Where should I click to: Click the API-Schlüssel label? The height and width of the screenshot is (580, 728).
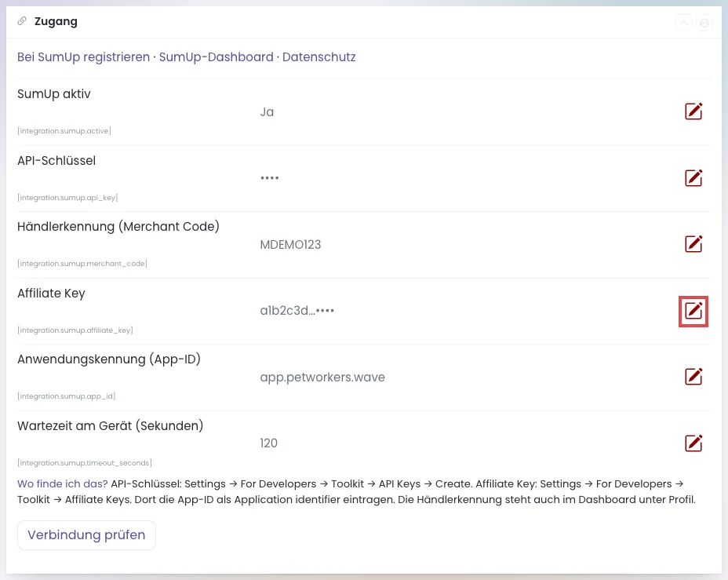click(x=56, y=161)
